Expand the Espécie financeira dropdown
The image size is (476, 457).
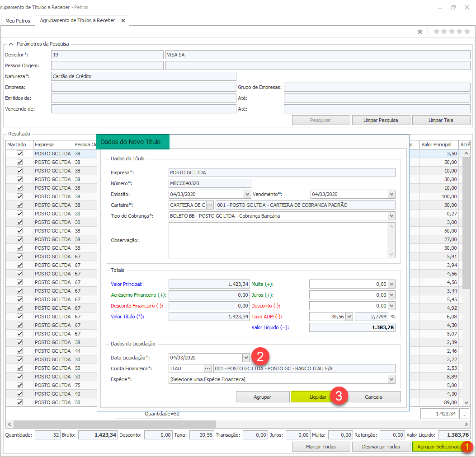391,379
